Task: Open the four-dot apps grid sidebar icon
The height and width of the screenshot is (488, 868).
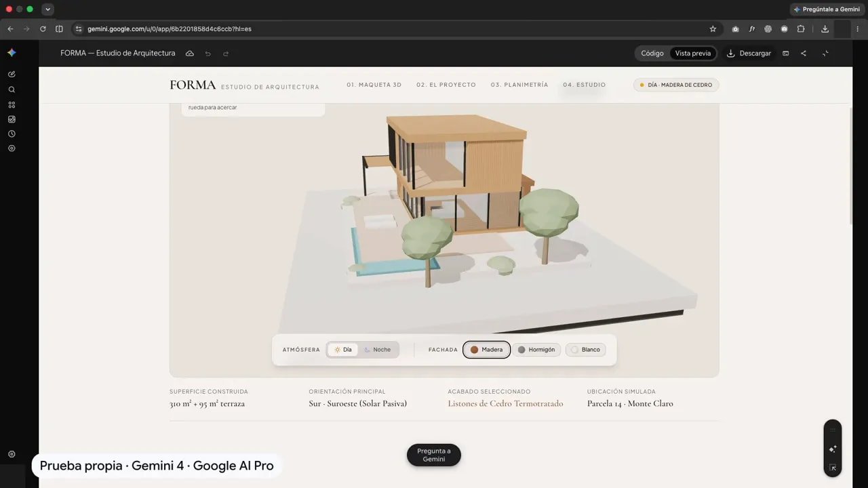Action: [12, 104]
